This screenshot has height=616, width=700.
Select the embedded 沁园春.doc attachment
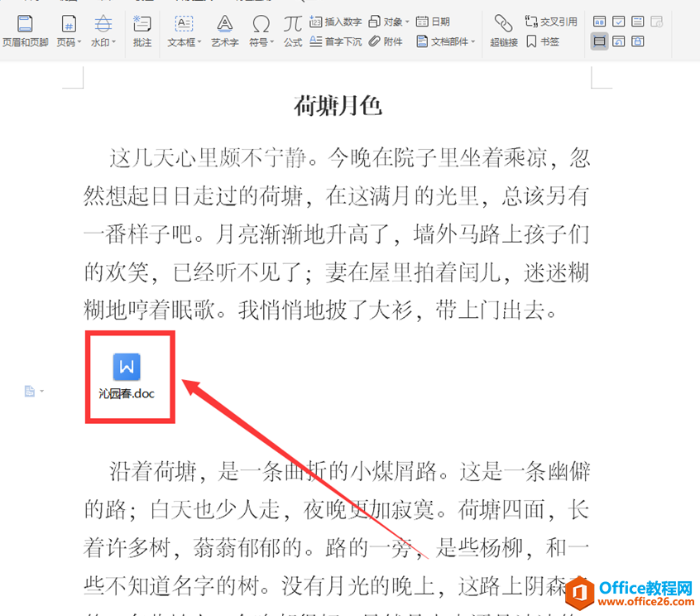(127, 376)
